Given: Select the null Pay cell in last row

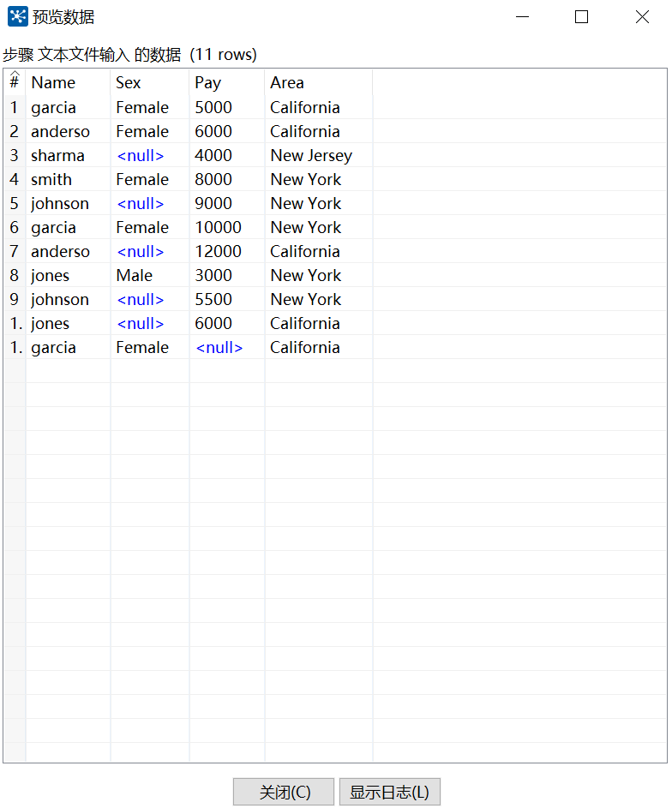Looking at the screenshot, I should [x=227, y=347].
